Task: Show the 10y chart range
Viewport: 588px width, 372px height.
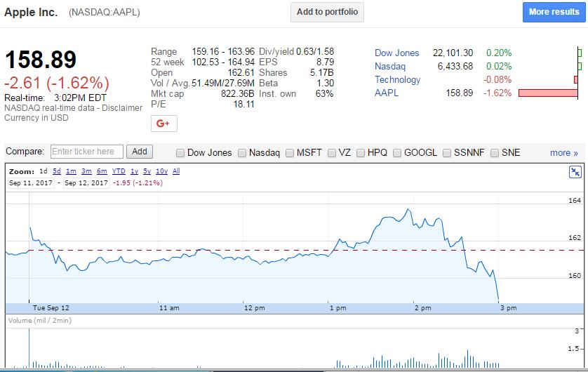Action: coord(161,171)
